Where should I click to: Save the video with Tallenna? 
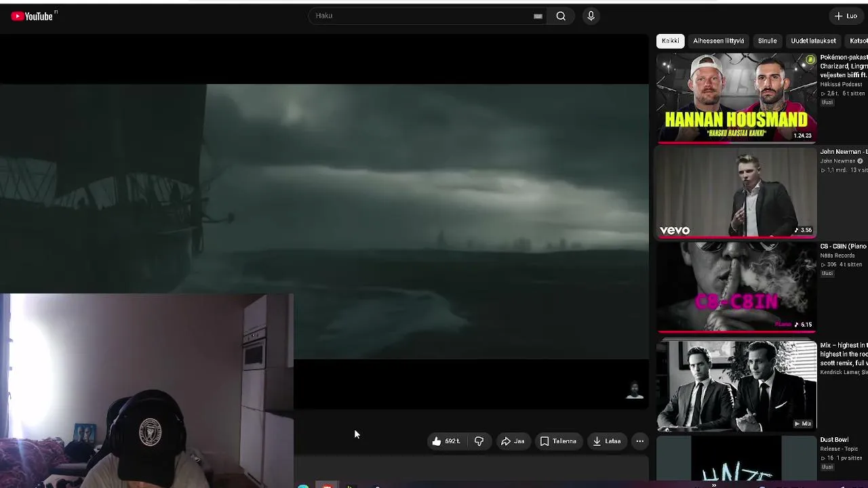[x=558, y=441]
